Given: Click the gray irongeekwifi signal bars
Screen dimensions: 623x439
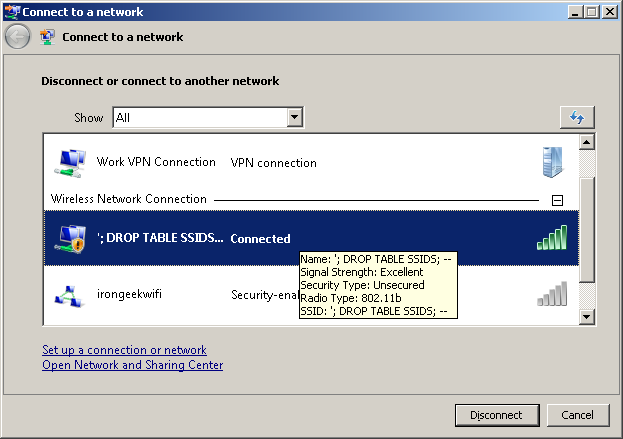Looking at the screenshot, I should tap(552, 294).
